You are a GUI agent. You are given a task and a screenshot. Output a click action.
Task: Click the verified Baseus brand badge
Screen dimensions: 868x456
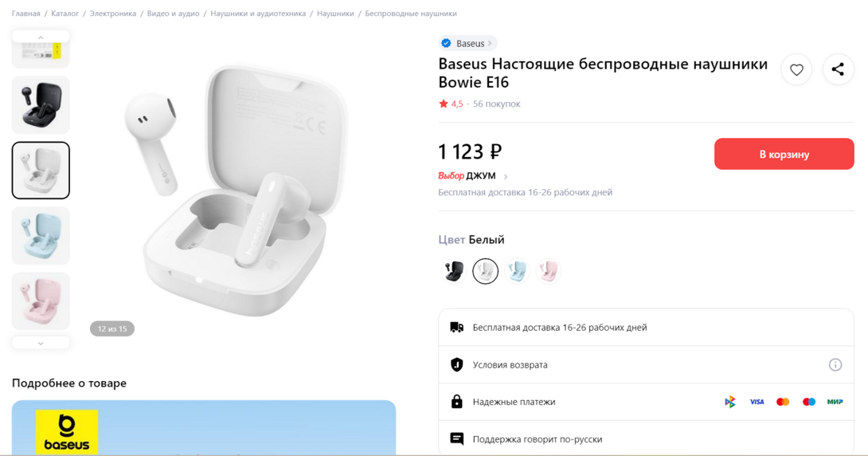point(467,43)
